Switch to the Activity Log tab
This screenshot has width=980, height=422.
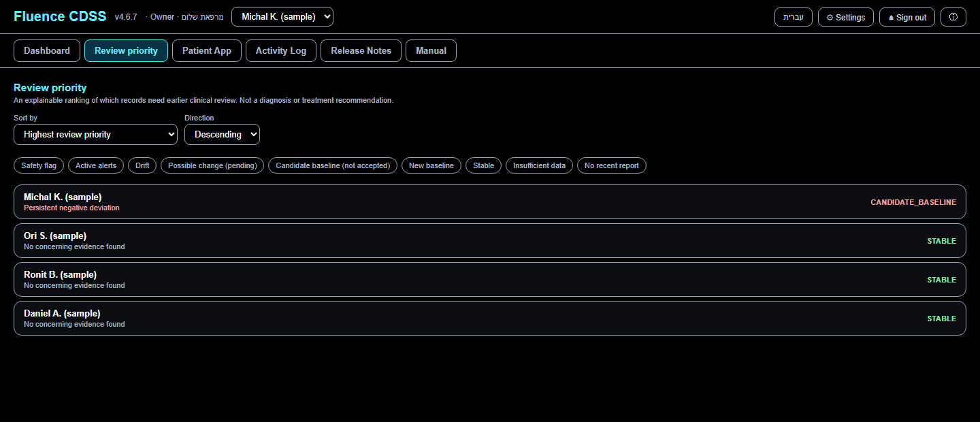pyautogui.click(x=281, y=50)
